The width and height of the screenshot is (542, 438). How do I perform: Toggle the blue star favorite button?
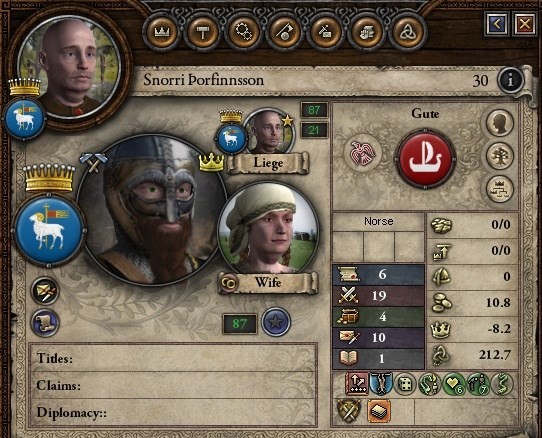coord(275,322)
